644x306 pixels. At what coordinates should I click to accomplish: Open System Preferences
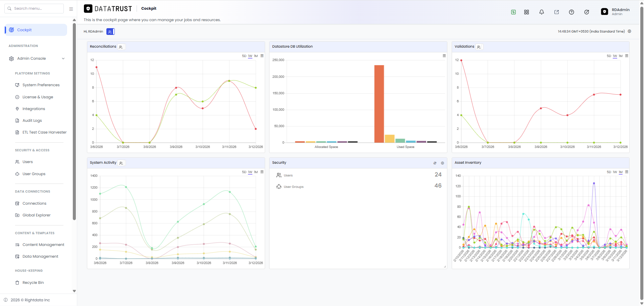point(41,85)
